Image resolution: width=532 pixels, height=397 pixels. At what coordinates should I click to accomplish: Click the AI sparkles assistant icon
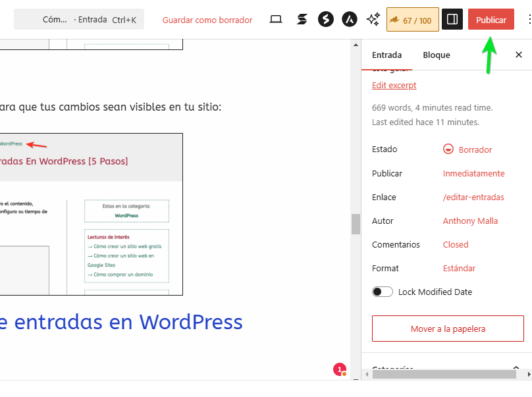coord(373,19)
